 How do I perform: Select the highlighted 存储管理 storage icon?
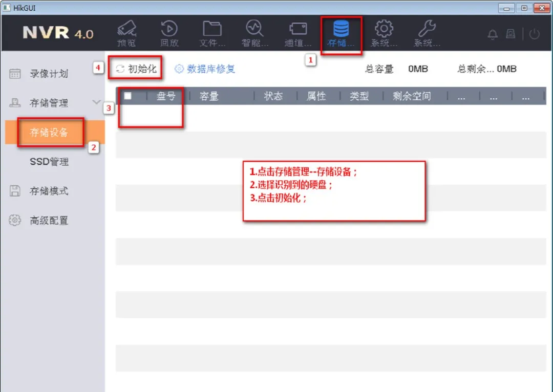tap(341, 32)
